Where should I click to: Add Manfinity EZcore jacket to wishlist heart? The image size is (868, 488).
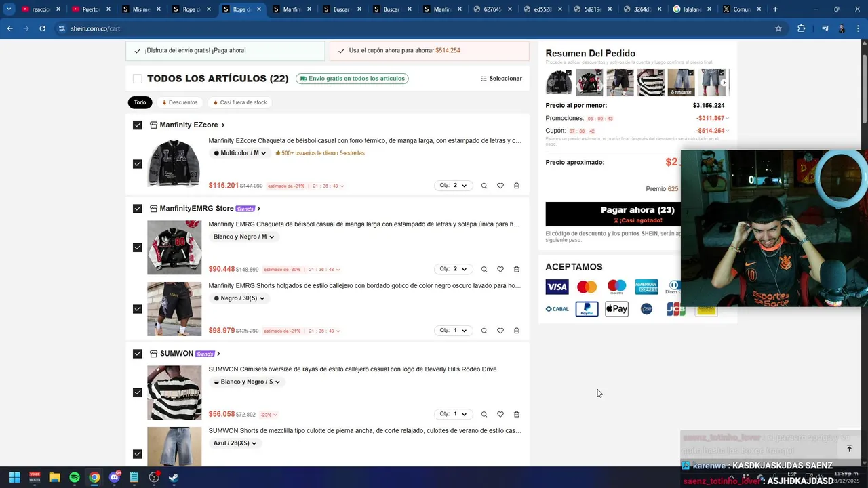[x=500, y=186]
